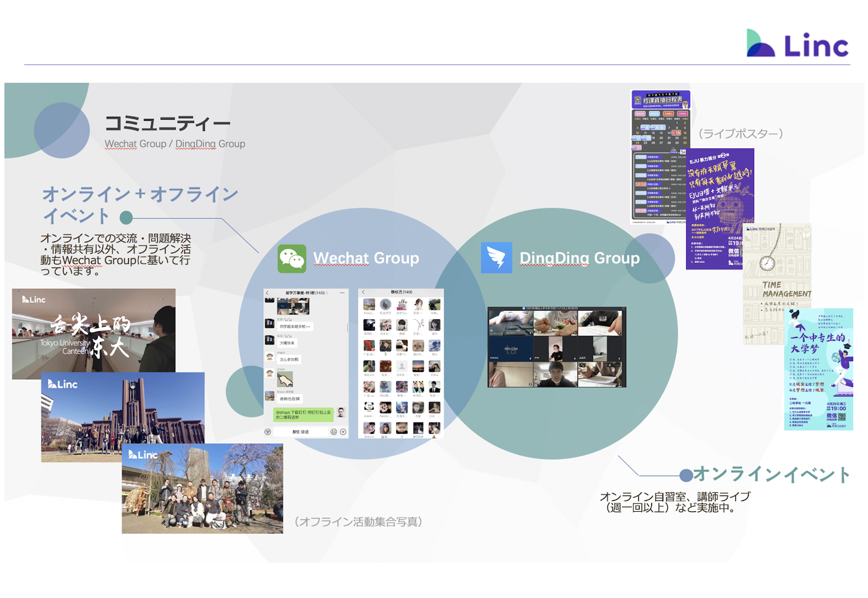Tap the pig sticker image in chat

pyautogui.click(x=285, y=380)
